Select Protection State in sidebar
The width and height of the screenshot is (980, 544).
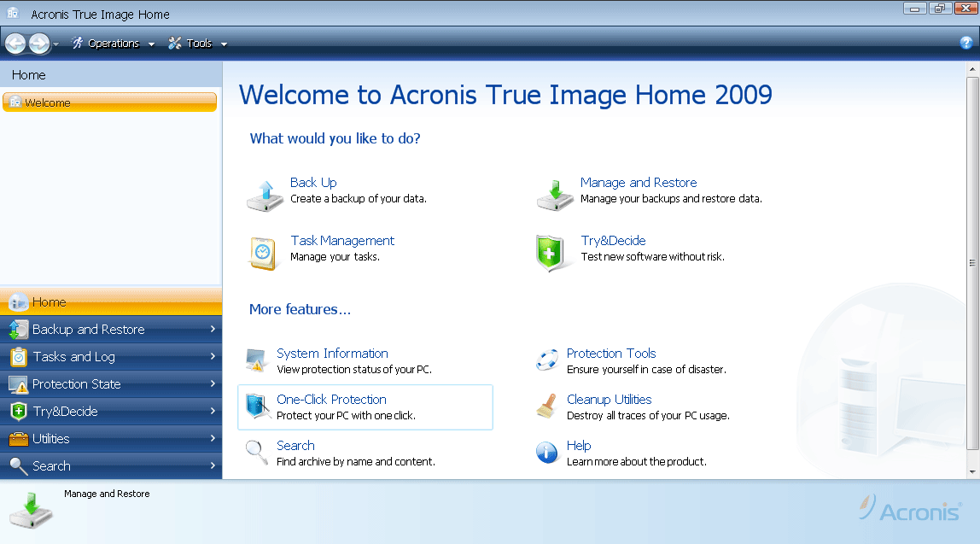(x=111, y=384)
